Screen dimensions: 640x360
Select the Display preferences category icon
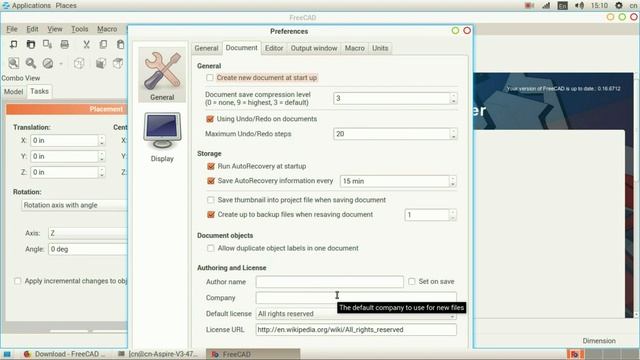pyautogui.click(x=162, y=137)
